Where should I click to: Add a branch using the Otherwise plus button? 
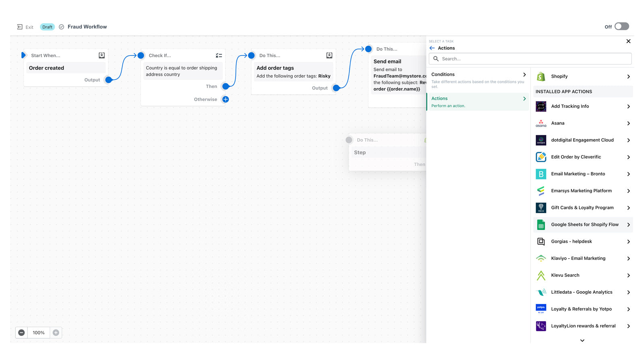point(225,99)
